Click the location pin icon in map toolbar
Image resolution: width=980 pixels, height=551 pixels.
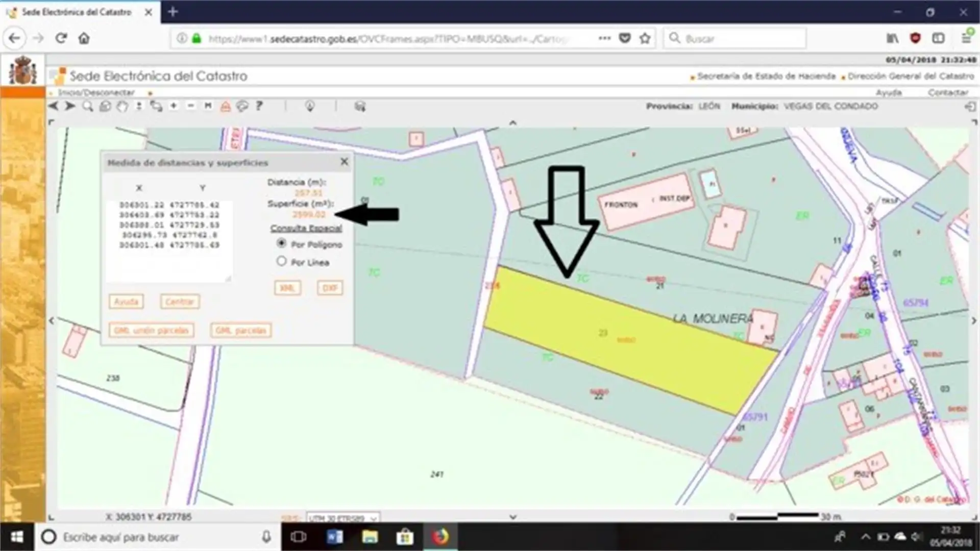309,106
